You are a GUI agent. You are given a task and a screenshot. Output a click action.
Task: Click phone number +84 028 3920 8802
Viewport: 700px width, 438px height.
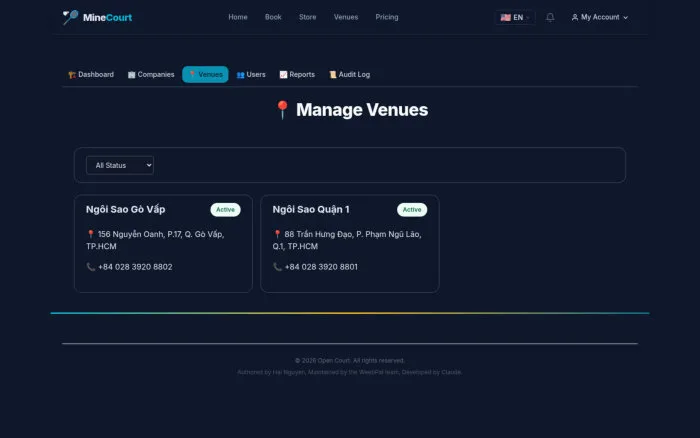click(135, 267)
